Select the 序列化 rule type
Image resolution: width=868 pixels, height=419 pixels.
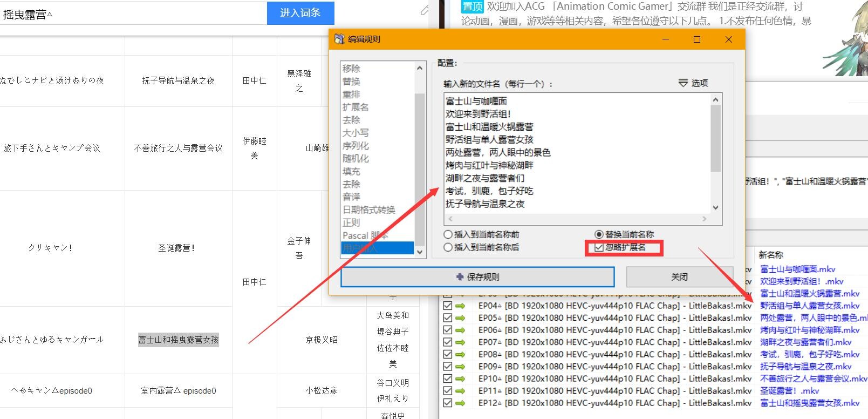[x=356, y=146]
